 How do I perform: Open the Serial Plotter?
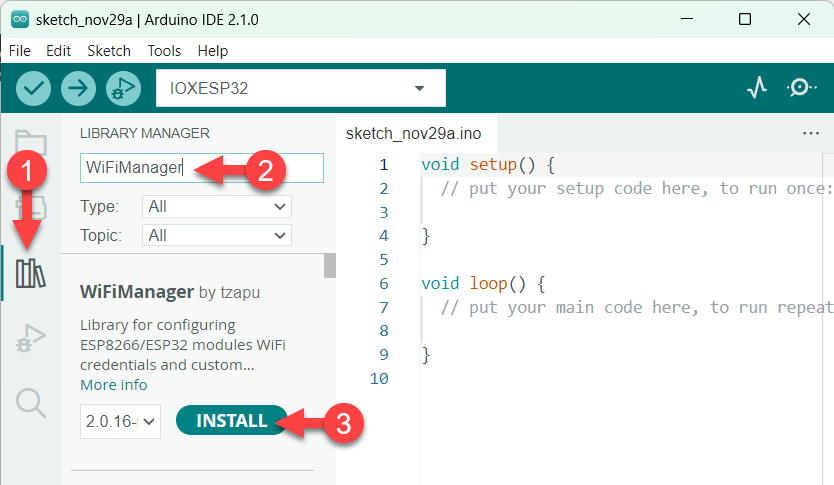[757, 88]
